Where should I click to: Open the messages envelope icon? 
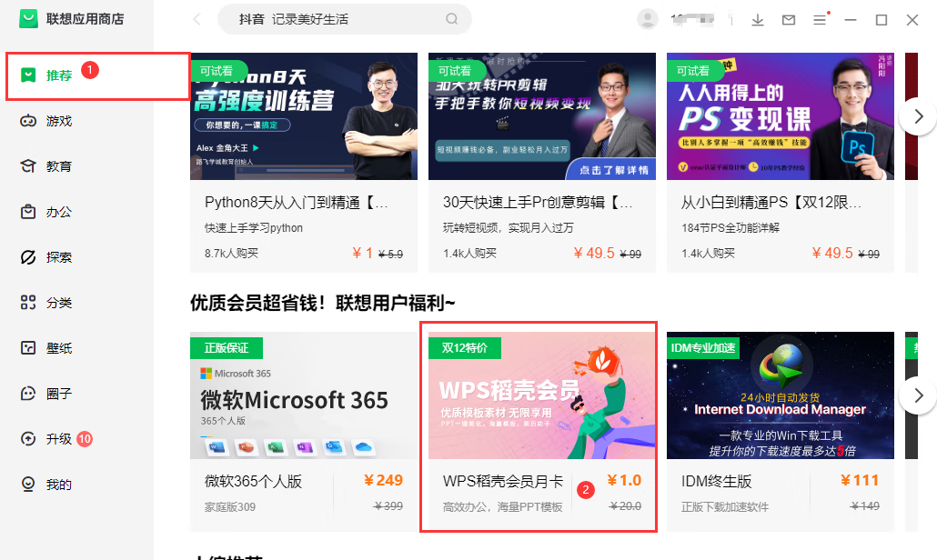coord(789,20)
